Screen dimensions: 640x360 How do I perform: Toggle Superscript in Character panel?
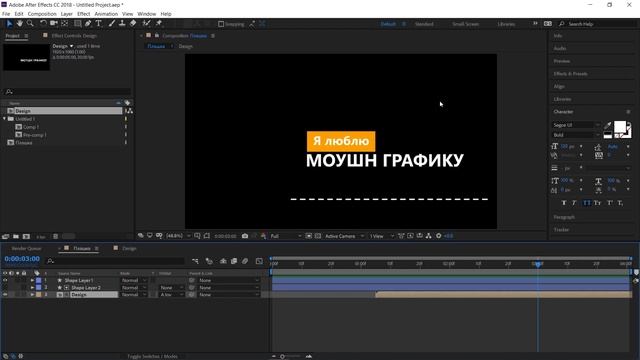pos(609,203)
